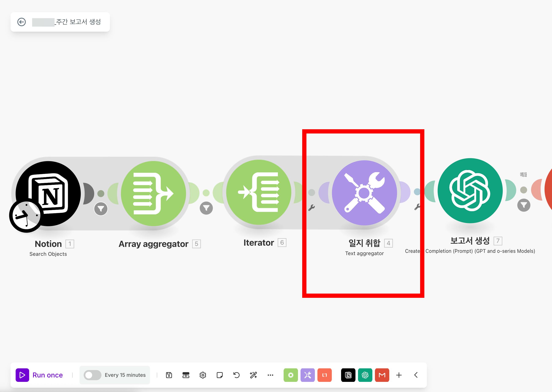552x392 pixels.
Task: Click the Gmail favorite icon in toolbar
Action: (x=382, y=375)
